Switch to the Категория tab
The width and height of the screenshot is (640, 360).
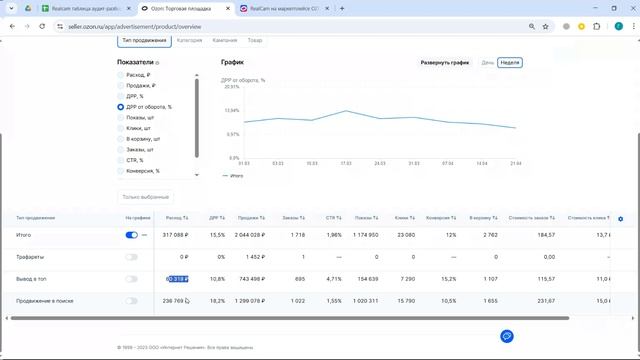[x=189, y=40]
